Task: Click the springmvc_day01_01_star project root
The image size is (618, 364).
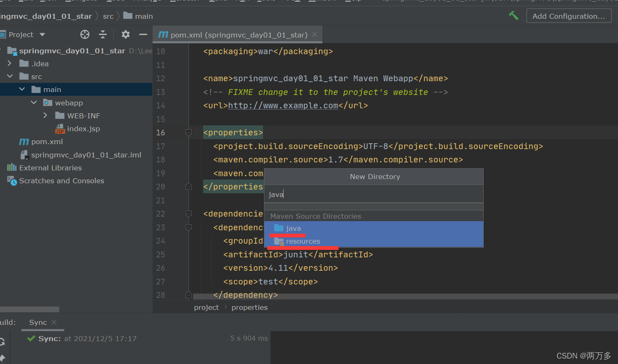Action: tap(72, 51)
